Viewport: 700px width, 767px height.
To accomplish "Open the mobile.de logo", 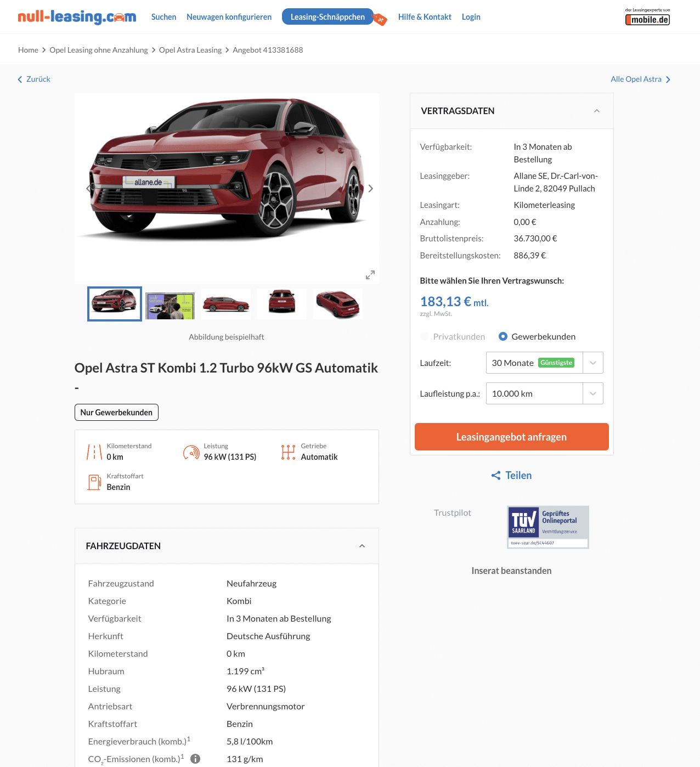I will point(647,17).
